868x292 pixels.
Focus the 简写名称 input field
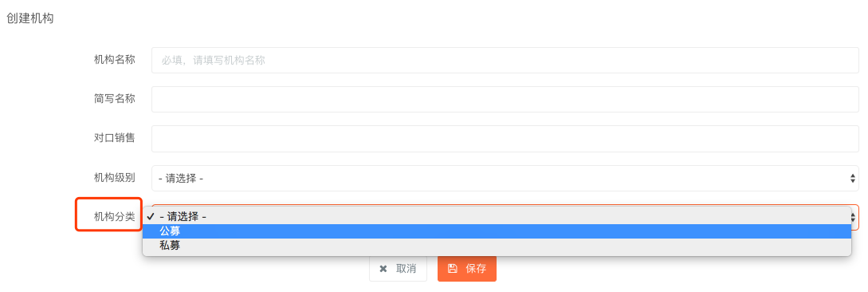pyautogui.click(x=505, y=99)
